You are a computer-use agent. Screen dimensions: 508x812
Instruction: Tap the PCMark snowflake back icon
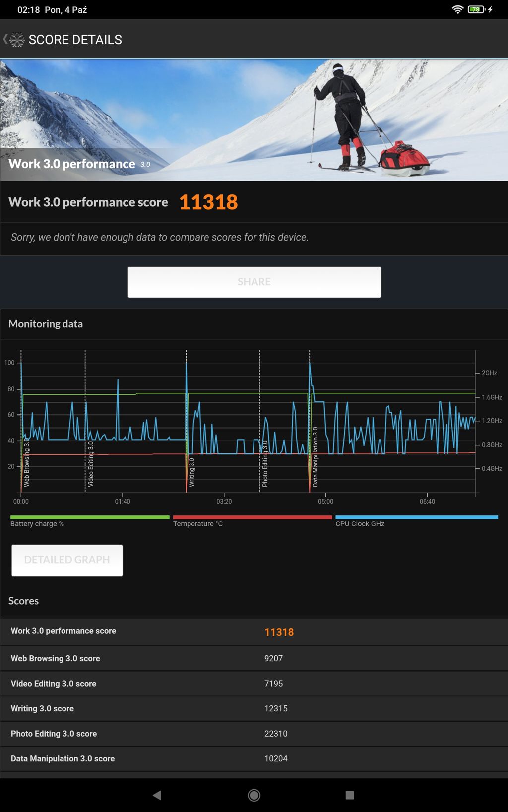(15, 40)
